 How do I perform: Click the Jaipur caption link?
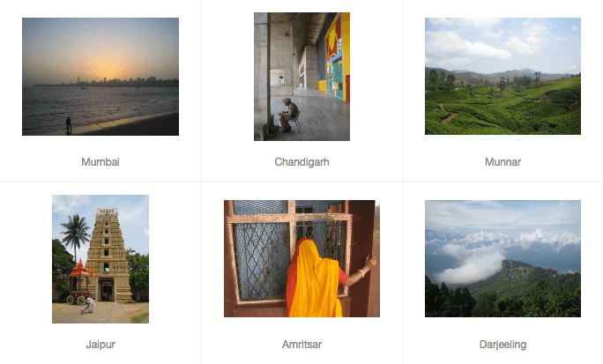point(100,345)
